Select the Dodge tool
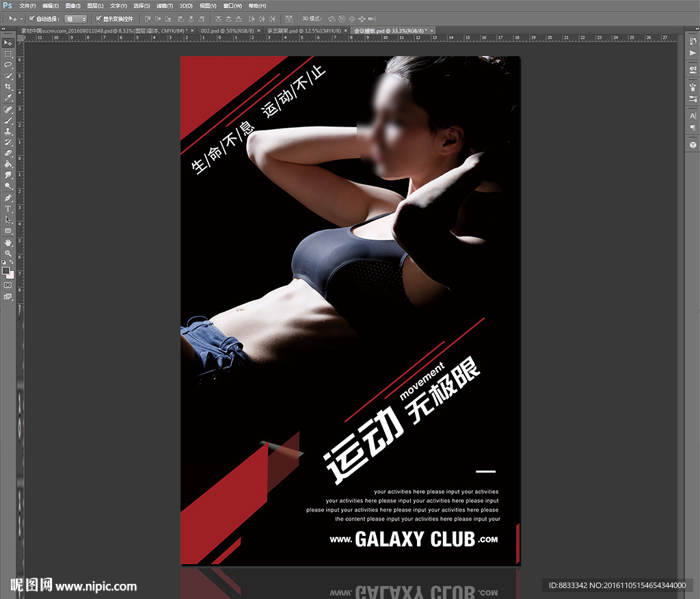 (8, 186)
